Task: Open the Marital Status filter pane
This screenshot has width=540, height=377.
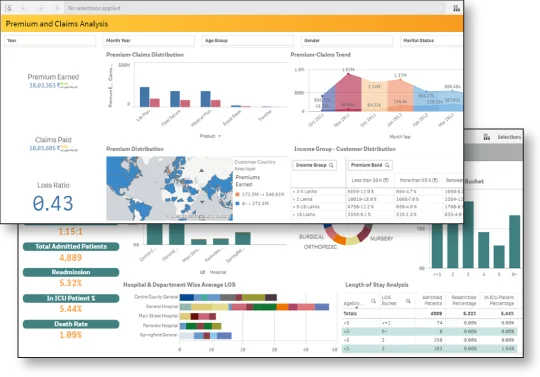Action: point(432,41)
